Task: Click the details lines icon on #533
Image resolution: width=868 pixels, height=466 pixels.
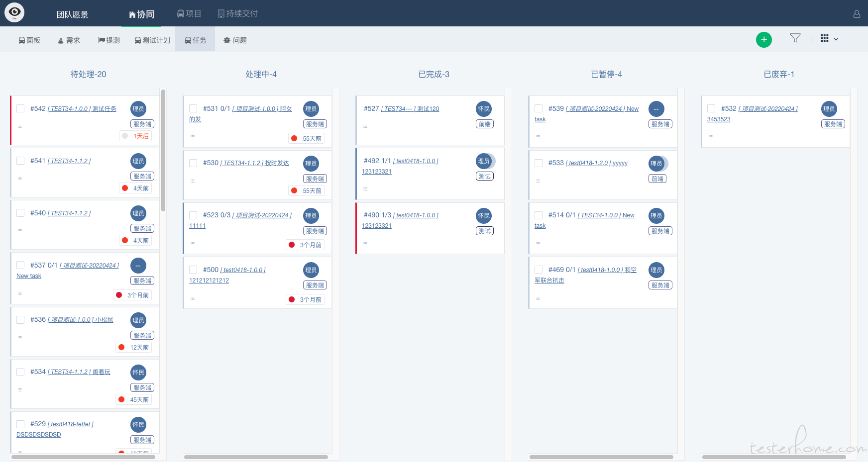Action: click(x=538, y=181)
